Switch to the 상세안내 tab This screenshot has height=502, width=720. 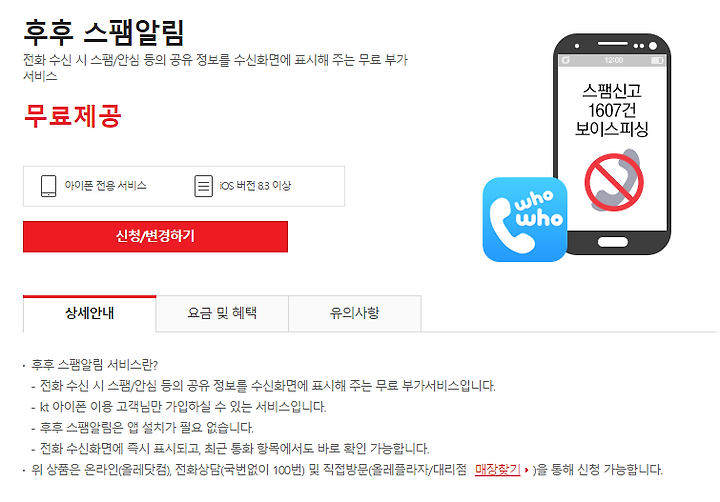point(90,313)
